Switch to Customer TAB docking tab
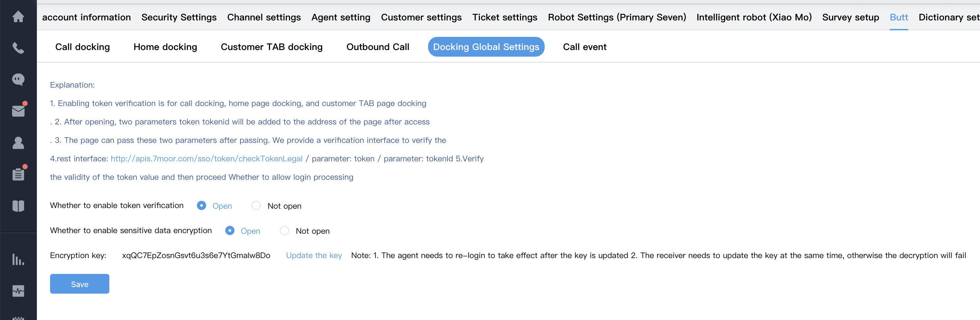980x320 pixels. (272, 47)
